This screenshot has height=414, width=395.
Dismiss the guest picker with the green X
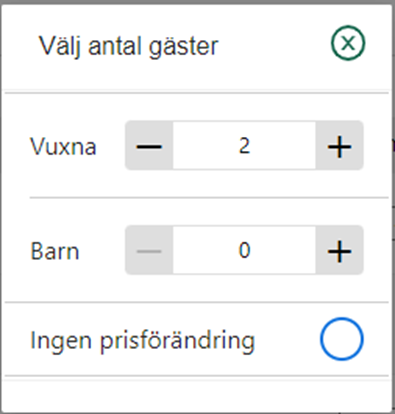tap(348, 43)
